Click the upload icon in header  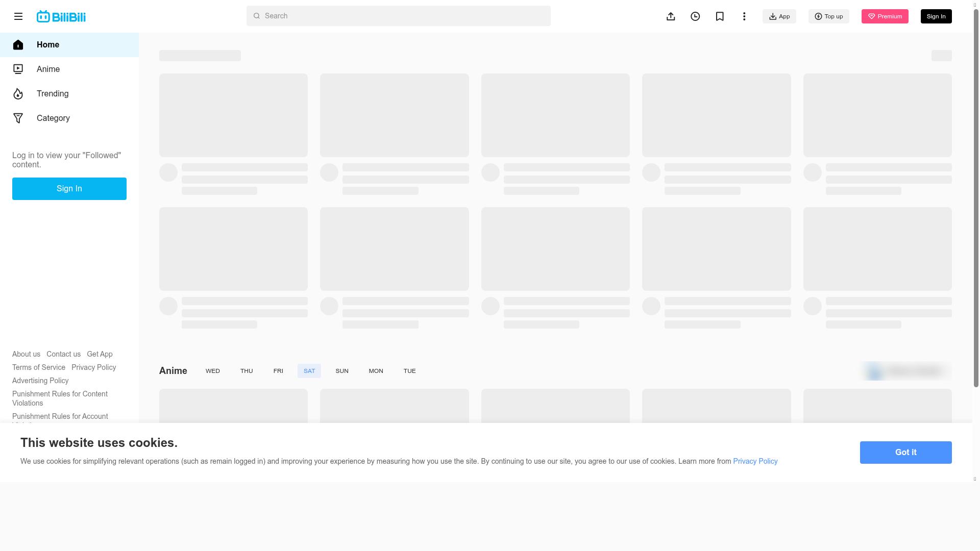pyautogui.click(x=671, y=16)
